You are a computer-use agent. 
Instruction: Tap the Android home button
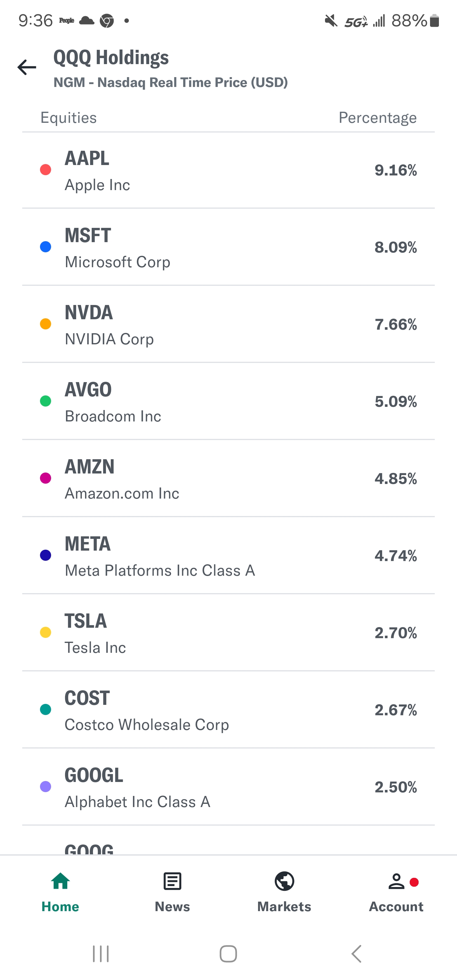pos(228,954)
